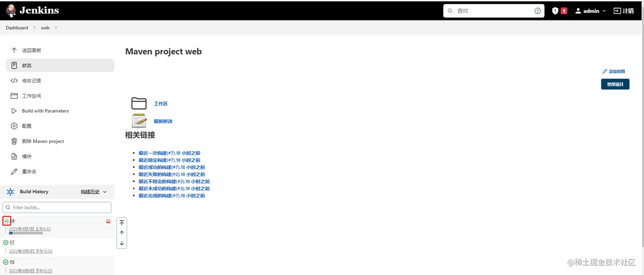The image size is (644, 275).
Task: Open build #8 date 2022年9月7日 上午6:32
Action: (x=30, y=229)
